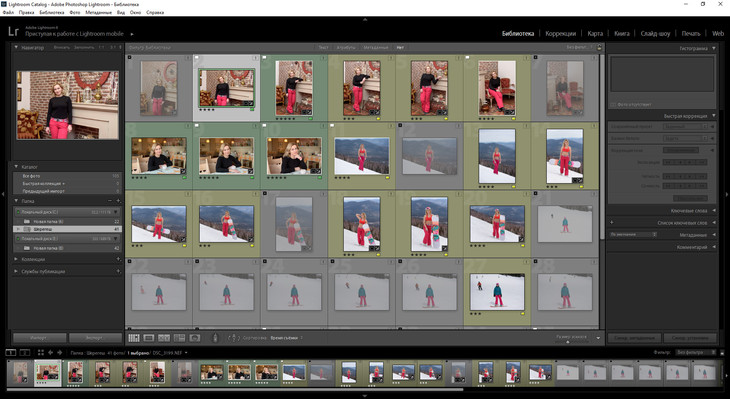730x399 pixels.
Task: Toggle filter lock icon in Library Filter bar
Action: point(599,47)
